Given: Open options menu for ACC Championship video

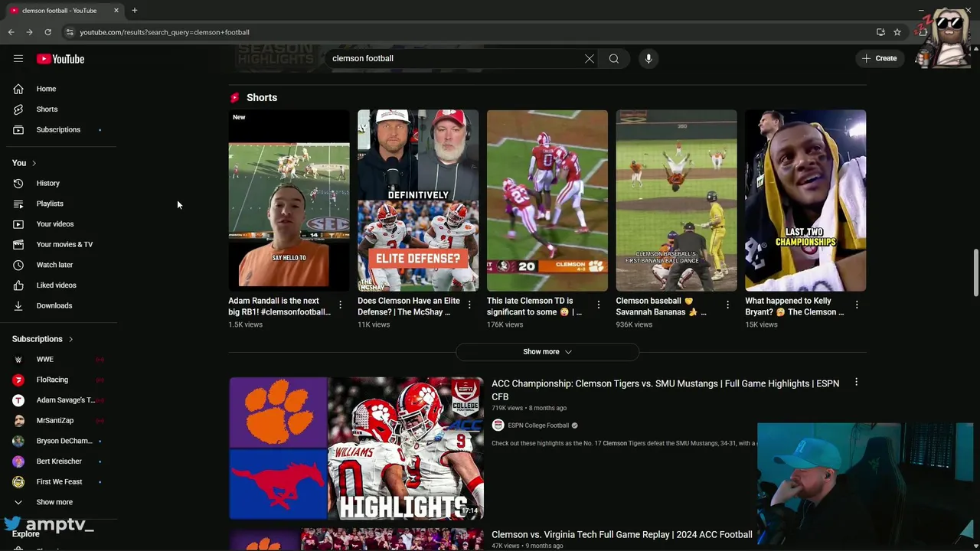Looking at the screenshot, I should pyautogui.click(x=856, y=383).
